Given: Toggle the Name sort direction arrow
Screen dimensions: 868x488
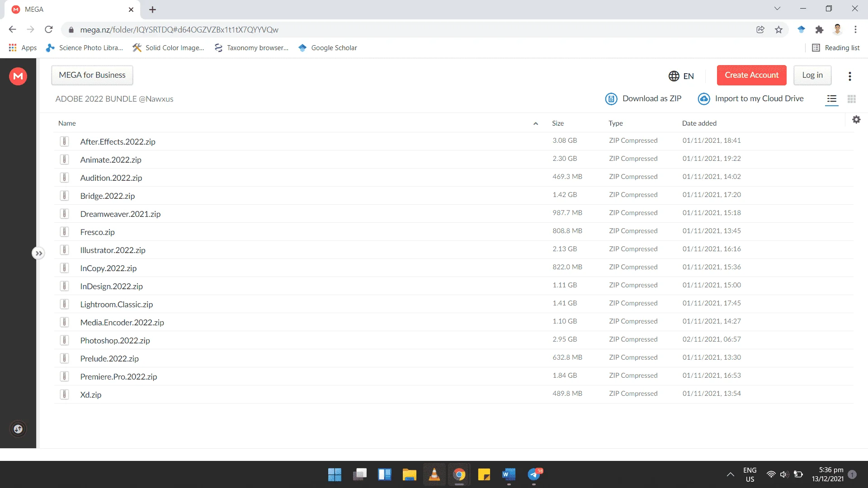Looking at the screenshot, I should point(536,123).
